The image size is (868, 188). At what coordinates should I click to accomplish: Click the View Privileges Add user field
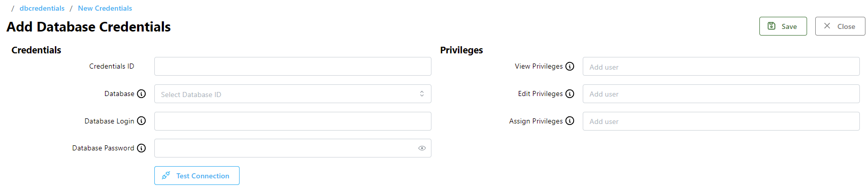pyautogui.click(x=721, y=67)
